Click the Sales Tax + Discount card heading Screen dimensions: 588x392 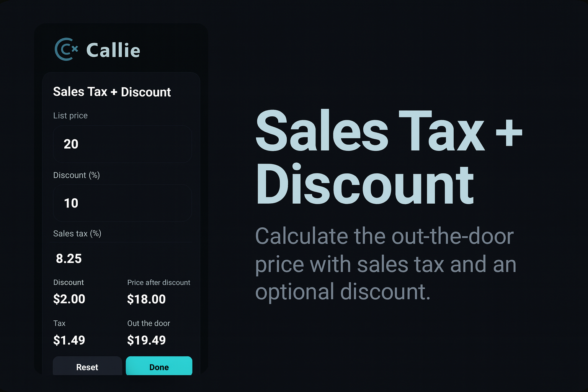pyautogui.click(x=112, y=92)
